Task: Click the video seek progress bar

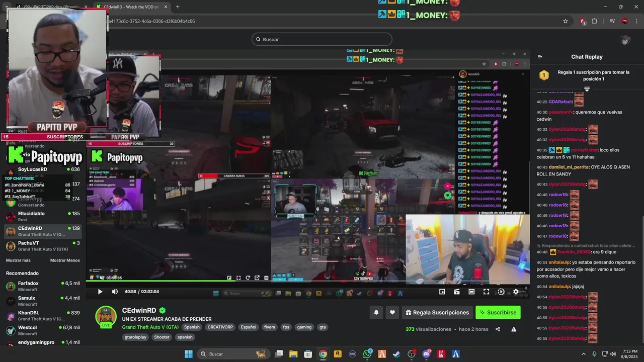Action: (x=307, y=281)
